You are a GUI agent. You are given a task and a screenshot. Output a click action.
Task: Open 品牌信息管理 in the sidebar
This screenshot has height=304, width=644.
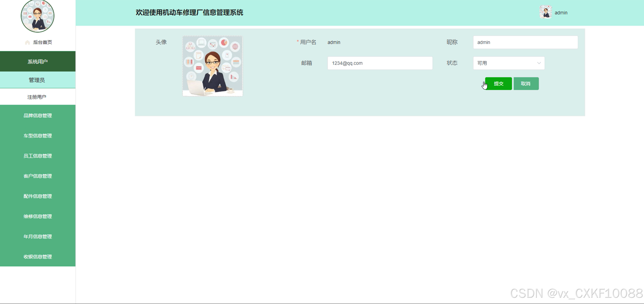(38, 115)
